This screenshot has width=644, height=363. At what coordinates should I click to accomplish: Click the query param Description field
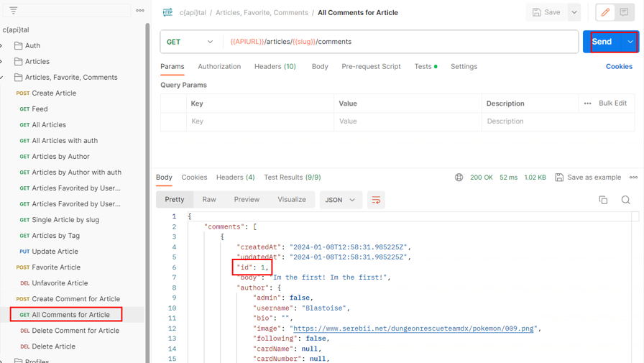[x=558, y=121]
